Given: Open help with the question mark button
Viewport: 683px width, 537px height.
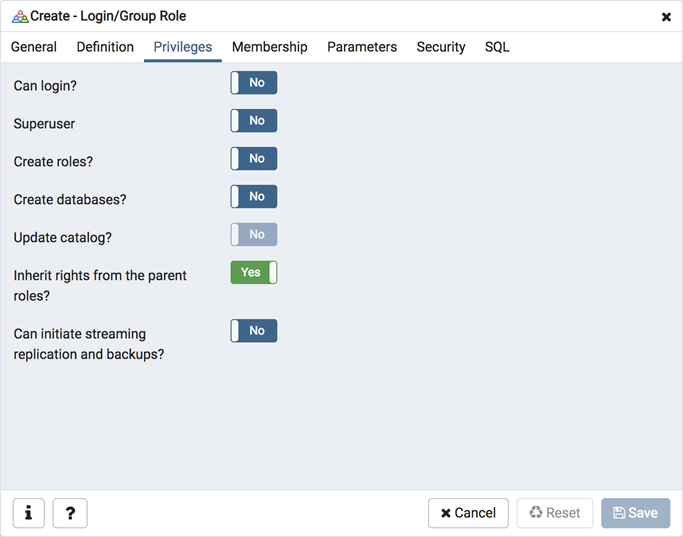Looking at the screenshot, I should [70, 513].
